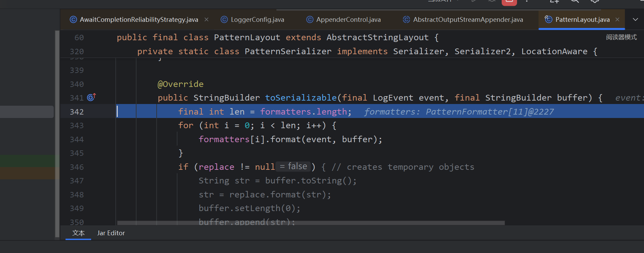Select the 文本 bottom editor tab
The image size is (644, 253).
click(x=78, y=233)
